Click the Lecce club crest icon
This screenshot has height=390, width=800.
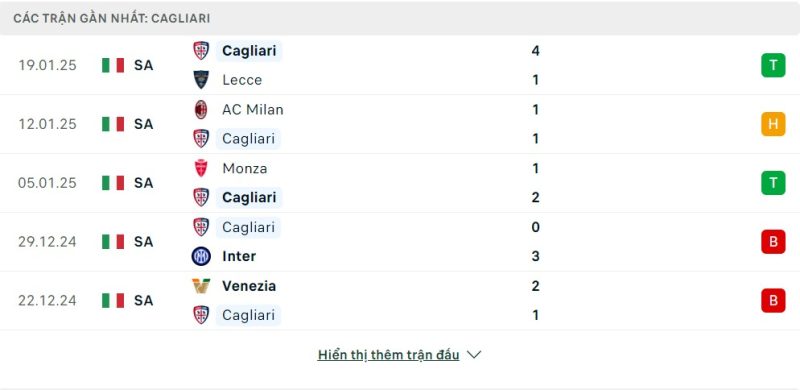[201, 80]
